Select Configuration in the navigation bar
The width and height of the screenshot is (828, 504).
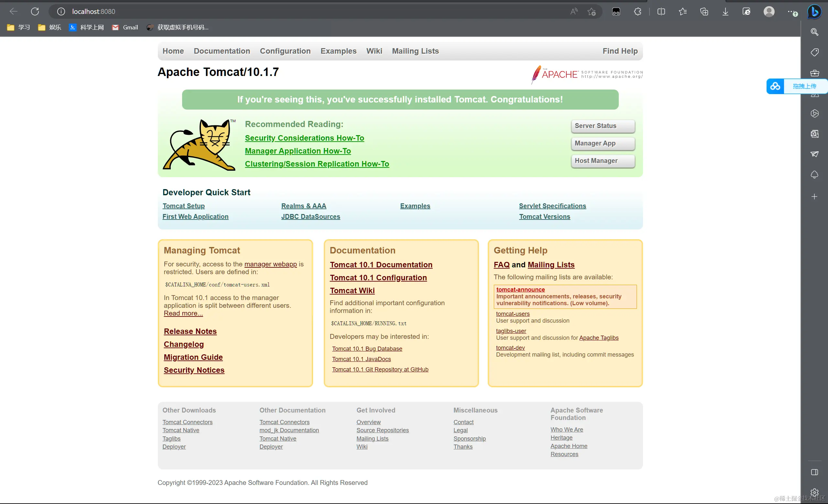(x=285, y=51)
